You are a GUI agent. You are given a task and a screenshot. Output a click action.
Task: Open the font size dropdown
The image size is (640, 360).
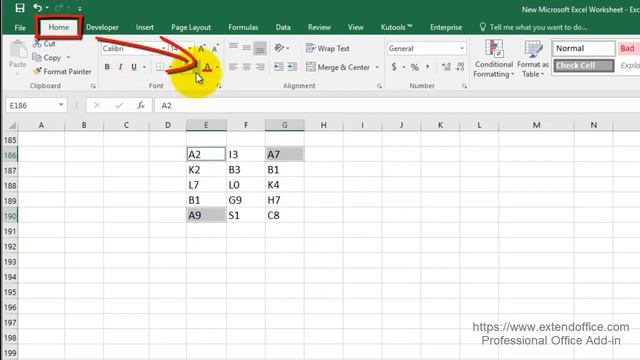(190, 49)
